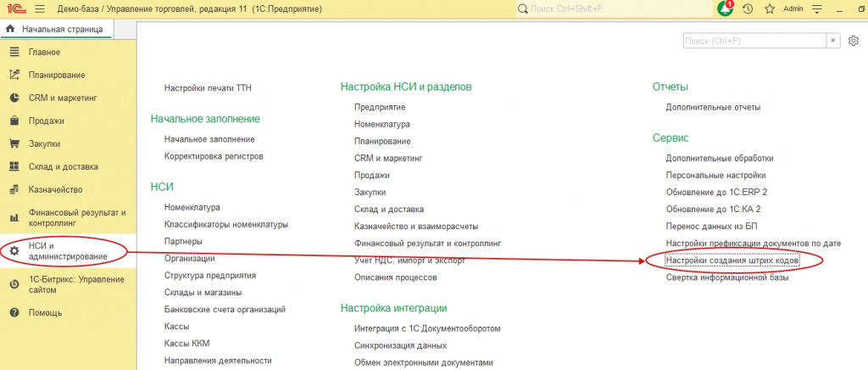Viewport: 868px width, 370px height.
Task: Open the service settings lines icon
Action: coord(818,8)
